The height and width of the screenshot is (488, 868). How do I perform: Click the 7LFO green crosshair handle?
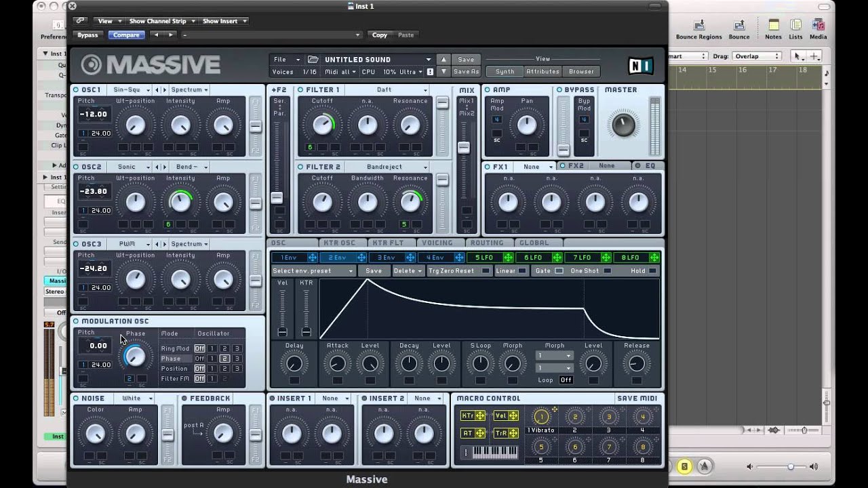click(x=606, y=258)
